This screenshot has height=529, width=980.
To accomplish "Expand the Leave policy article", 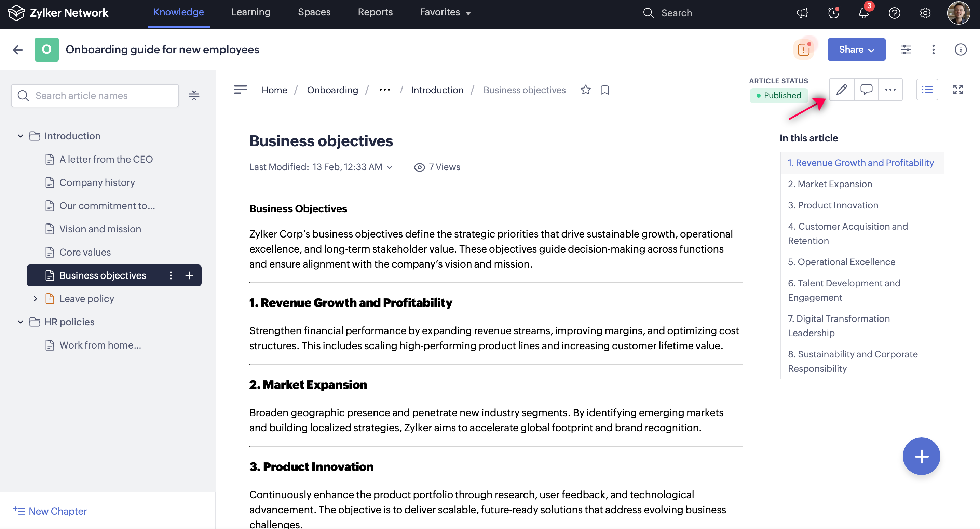I will pos(36,299).
